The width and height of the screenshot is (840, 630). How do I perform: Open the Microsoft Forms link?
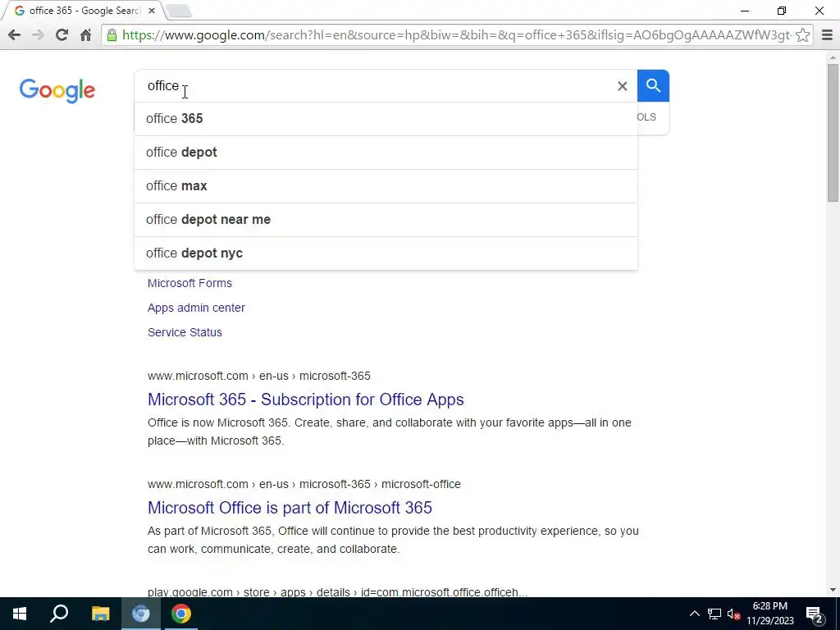pyautogui.click(x=189, y=283)
